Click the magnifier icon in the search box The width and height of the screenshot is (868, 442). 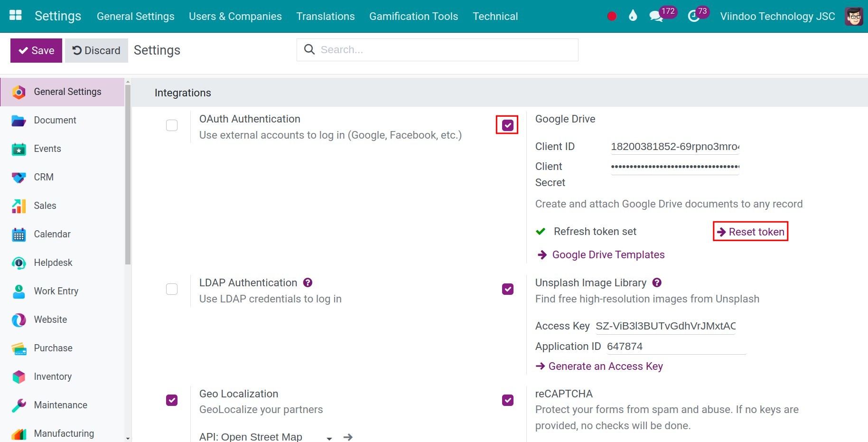[x=309, y=49]
